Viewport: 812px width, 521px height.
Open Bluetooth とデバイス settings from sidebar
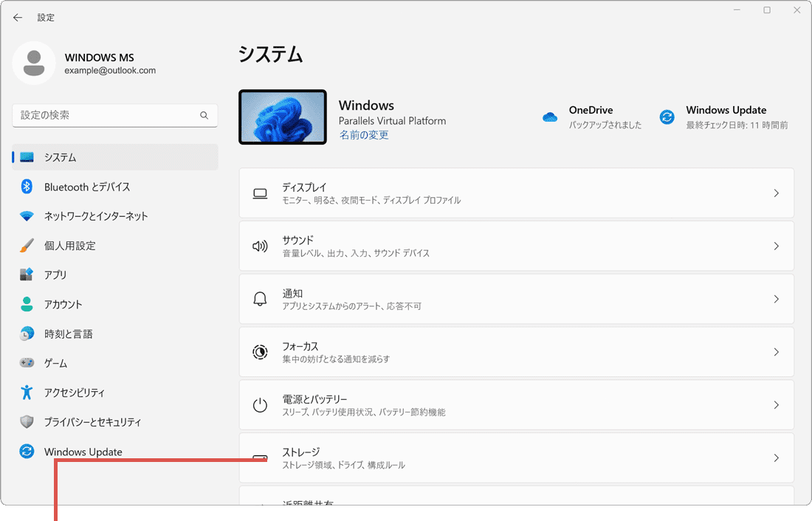click(x=27, y=187)
